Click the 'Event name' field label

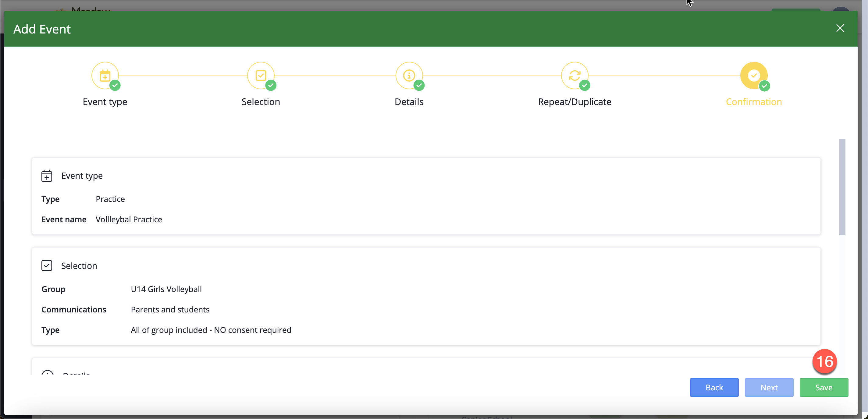point(64,220)
